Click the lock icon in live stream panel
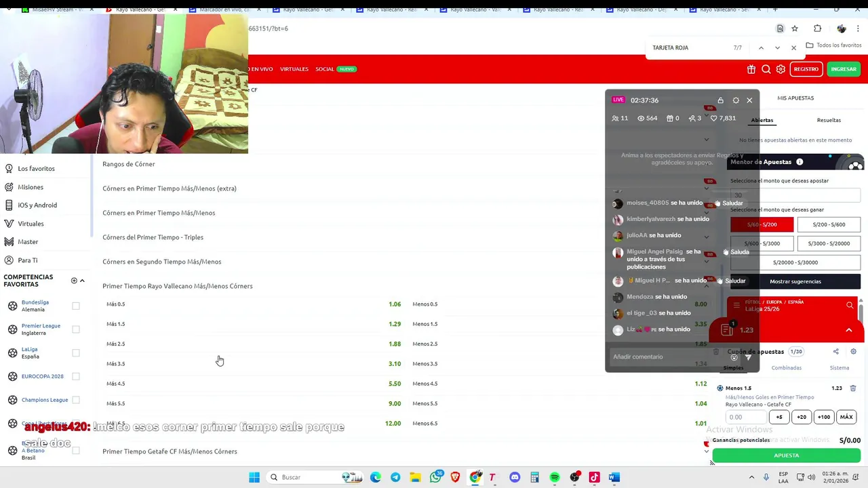868x488 pixels. click(x=721, y=100)
